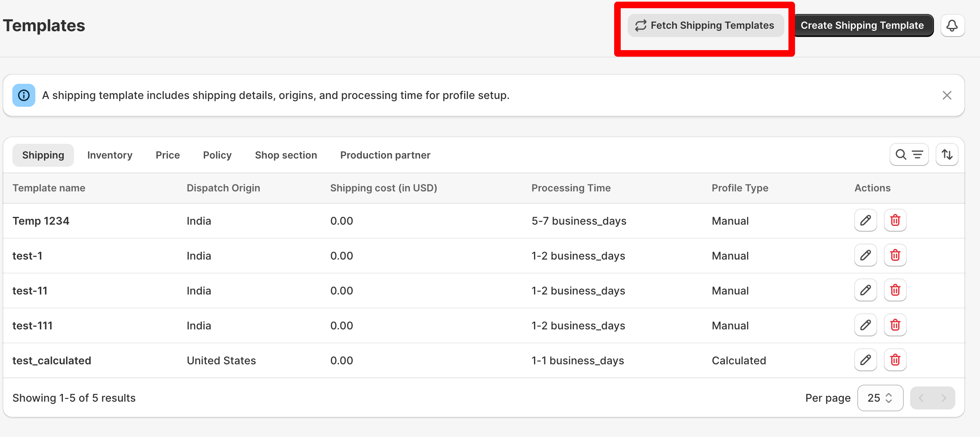Edit the test-111 template
The height and width of the screenshot is (437, 980).
[x=866, y=325]
